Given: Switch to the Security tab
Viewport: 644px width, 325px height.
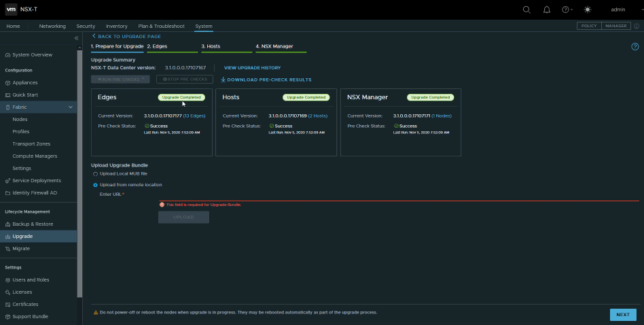Looking at the screenshot, I should (x=86, y=27).
